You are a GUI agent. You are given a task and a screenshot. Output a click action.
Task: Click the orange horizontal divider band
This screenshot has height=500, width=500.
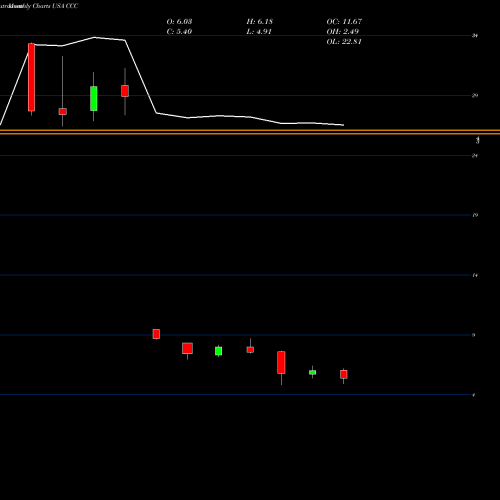250,132
